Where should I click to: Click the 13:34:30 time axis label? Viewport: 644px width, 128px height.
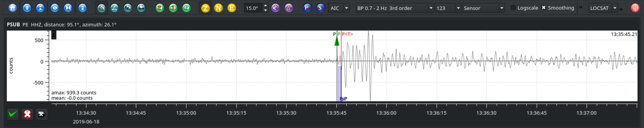[x=86, y=113]
